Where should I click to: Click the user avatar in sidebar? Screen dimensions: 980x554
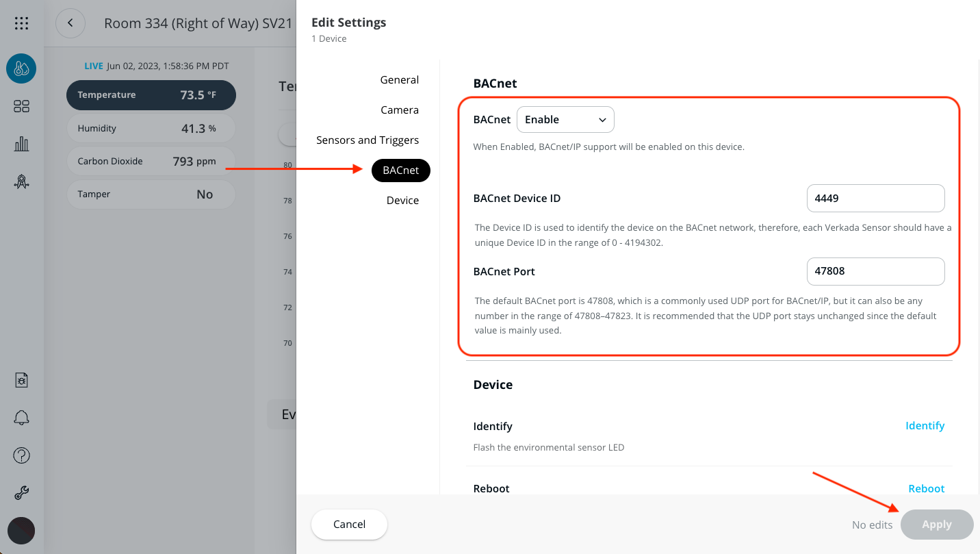tap(21, 531)
